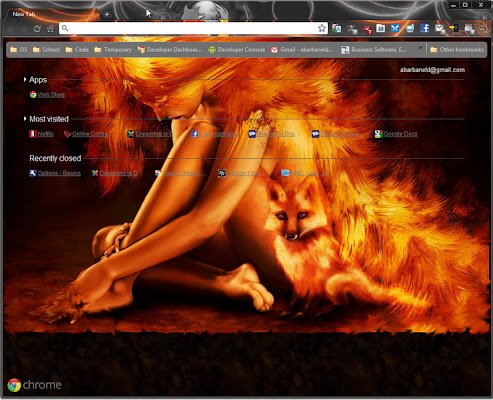The image size is (493, 400).
Task: Click the abarbaneld@gmail.com account text
Action: point(432,70)
